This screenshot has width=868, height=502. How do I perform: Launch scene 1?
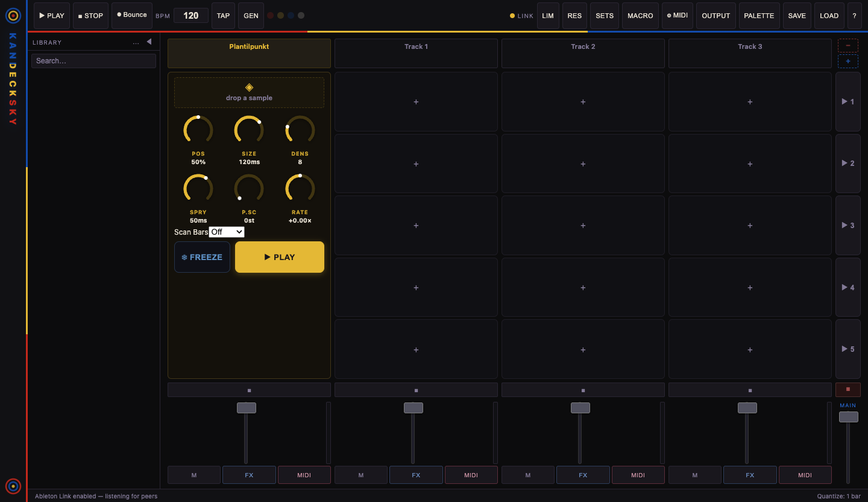click(x=848, y=102)
